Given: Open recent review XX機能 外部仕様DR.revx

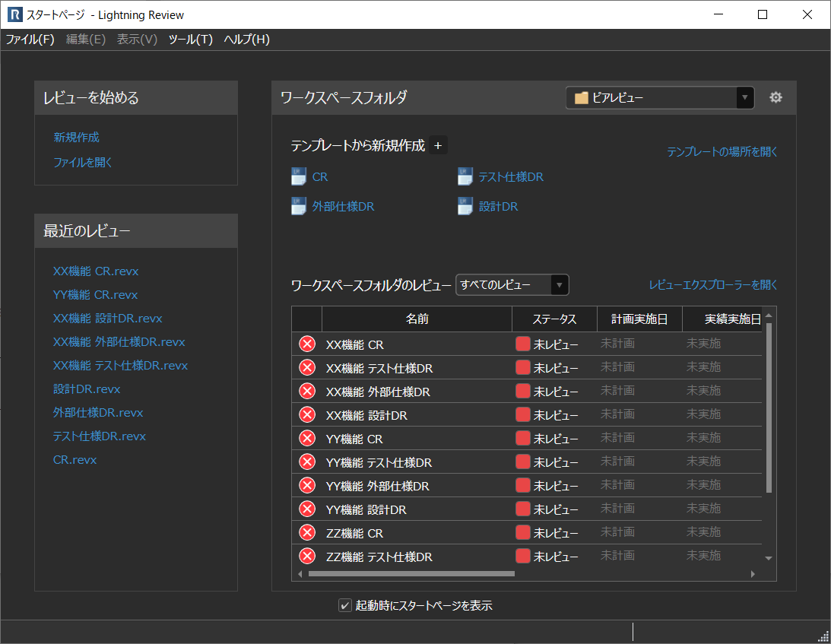Looking at the screenshot, I should [119, 341].
